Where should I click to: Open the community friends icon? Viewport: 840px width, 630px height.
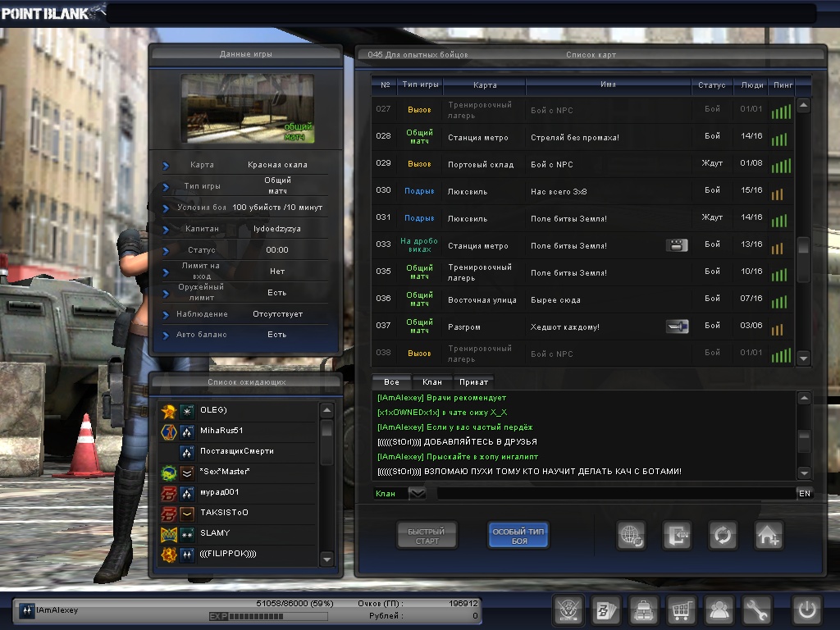pyautogui.click(x=719, y=609)
